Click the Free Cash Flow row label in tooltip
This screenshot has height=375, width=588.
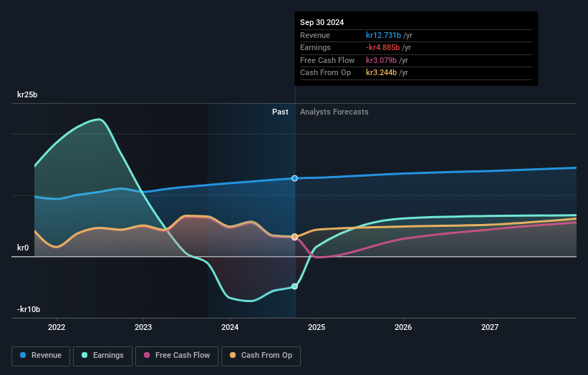(x=327, y=60)
